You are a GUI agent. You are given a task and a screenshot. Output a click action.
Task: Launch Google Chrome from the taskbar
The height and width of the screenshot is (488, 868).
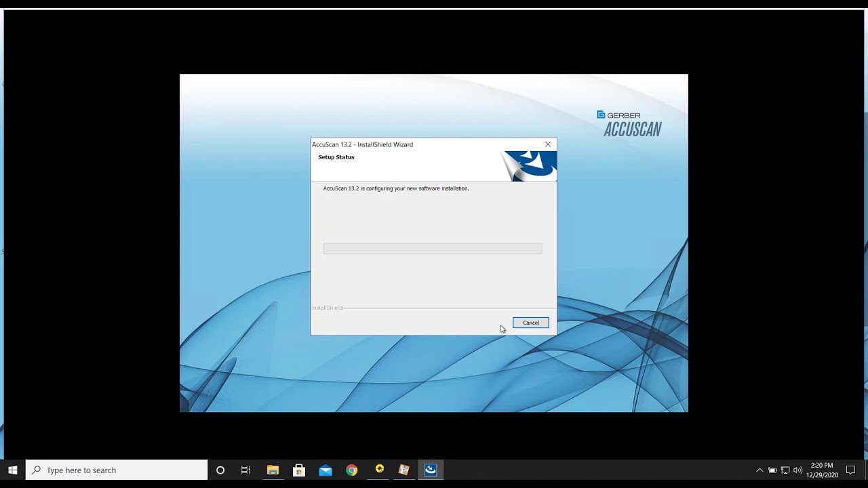coord(351,470)
